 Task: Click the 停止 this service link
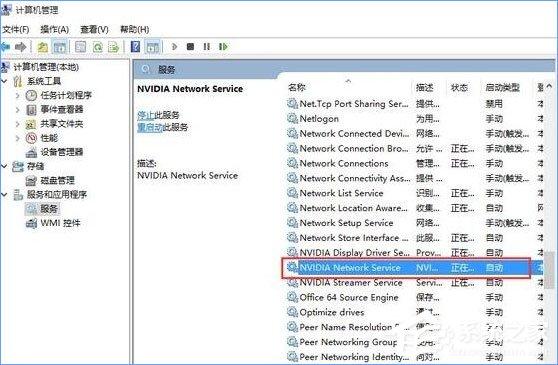146,115
